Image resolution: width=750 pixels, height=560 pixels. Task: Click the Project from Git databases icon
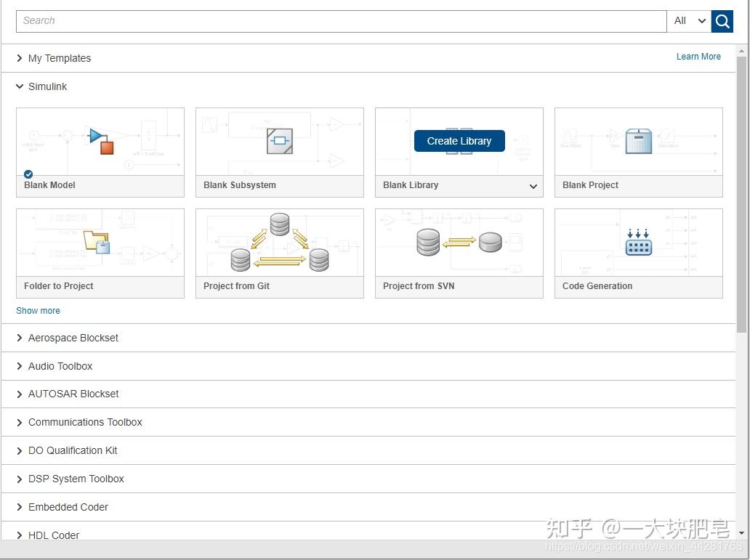click(x=280, y=243)
